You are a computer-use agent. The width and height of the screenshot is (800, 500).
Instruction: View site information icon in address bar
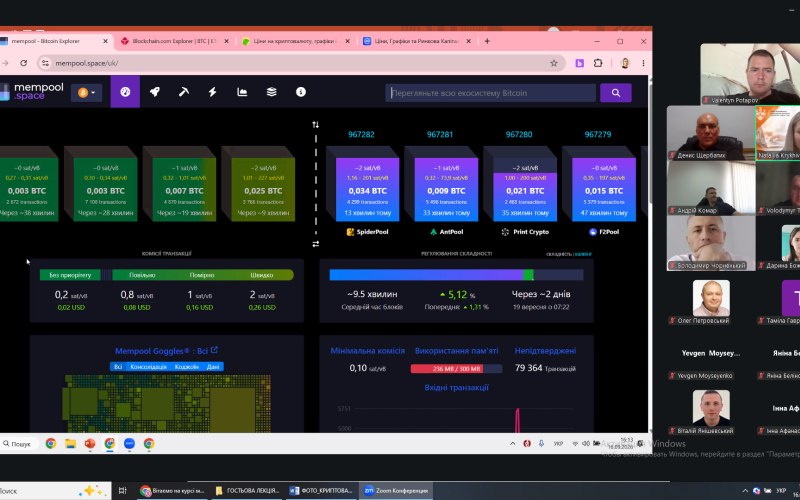(45, 63)
